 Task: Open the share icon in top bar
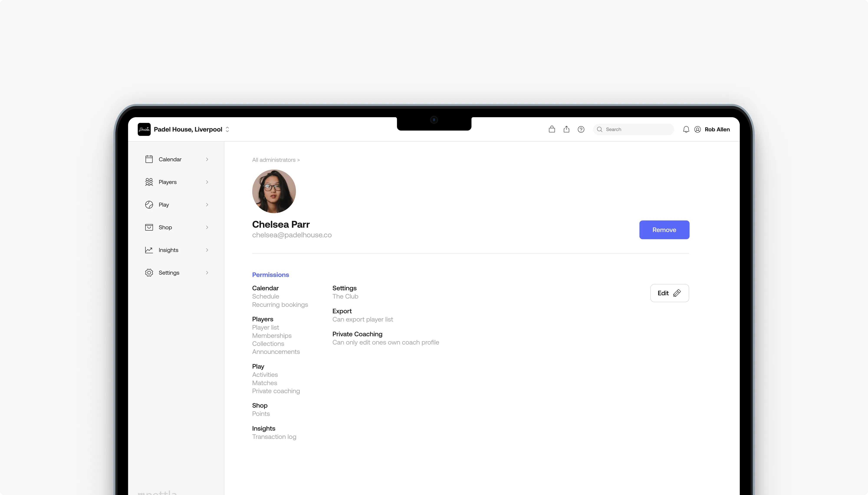(x=566, y=129)
